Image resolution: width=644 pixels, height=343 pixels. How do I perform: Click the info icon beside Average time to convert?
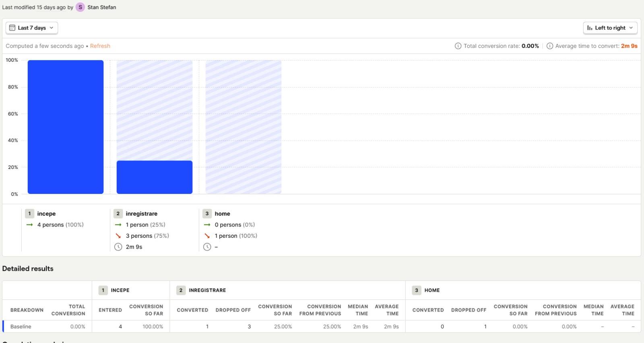pyautogui.click(x=550, y=46)
